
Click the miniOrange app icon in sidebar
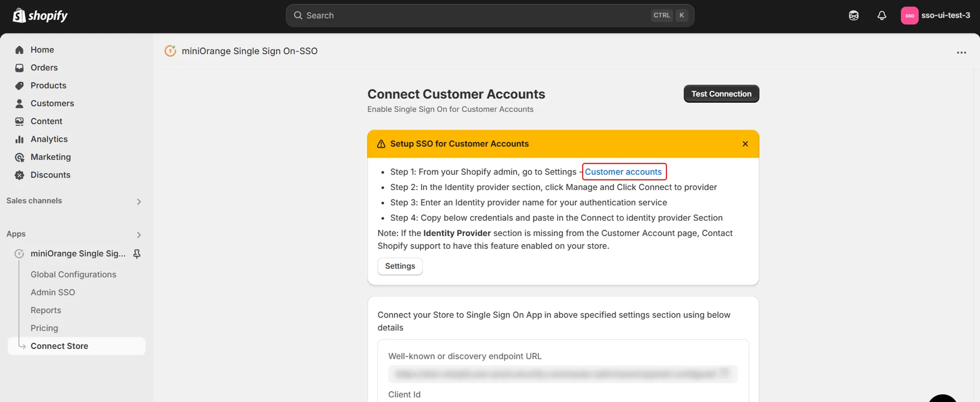point(19,253)
